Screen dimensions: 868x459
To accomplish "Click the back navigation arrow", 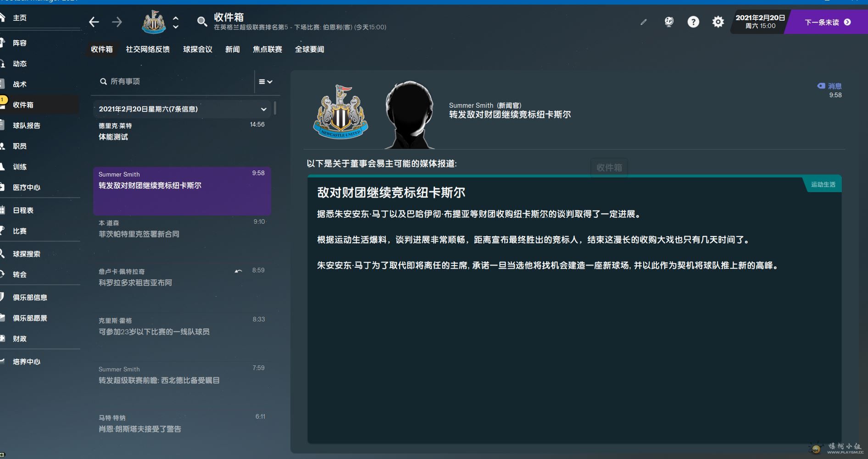I will tap(94, 22).
